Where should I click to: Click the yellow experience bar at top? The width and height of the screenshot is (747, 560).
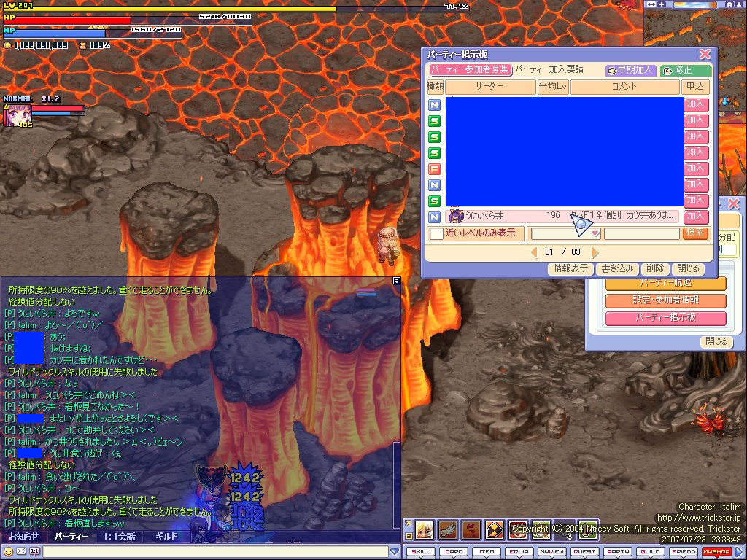(236, 7)
